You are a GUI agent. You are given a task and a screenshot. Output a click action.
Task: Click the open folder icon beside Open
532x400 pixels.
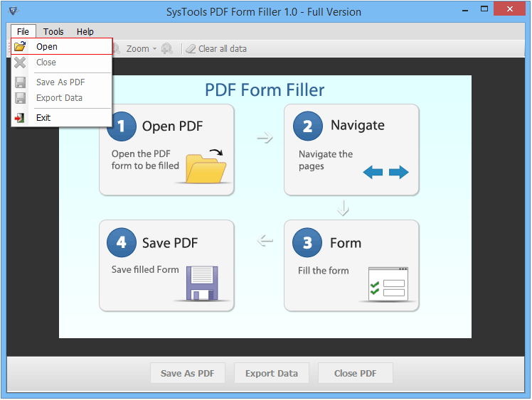click(x=20, y=46)
